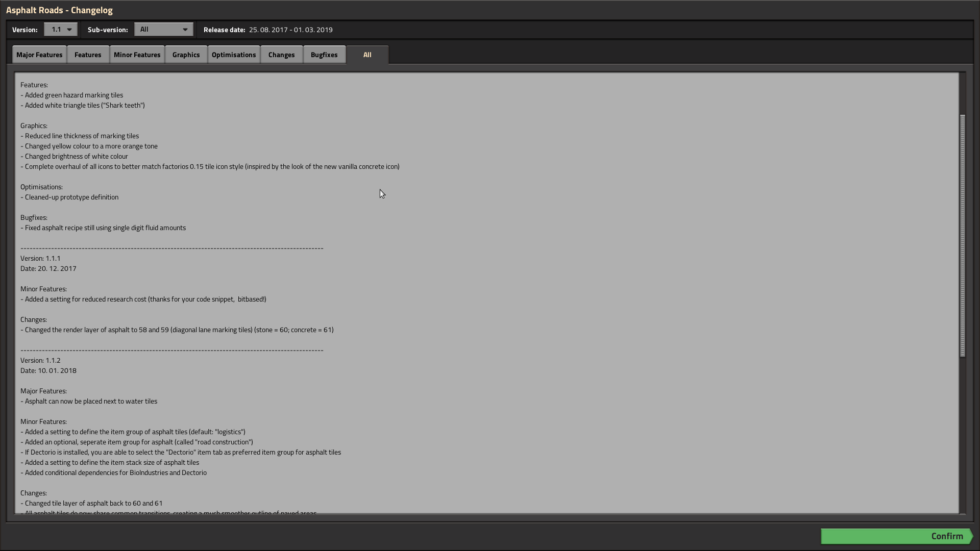Select the Changes tab
This screenshot has width=980, height=551.
pyautogui.click(x=281, y=55)
